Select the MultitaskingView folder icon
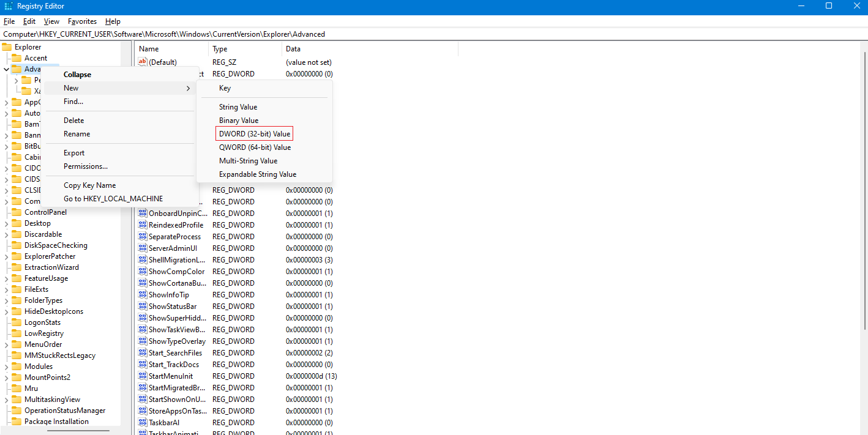The width and height of the screenshot is (868, 435). 17,400
